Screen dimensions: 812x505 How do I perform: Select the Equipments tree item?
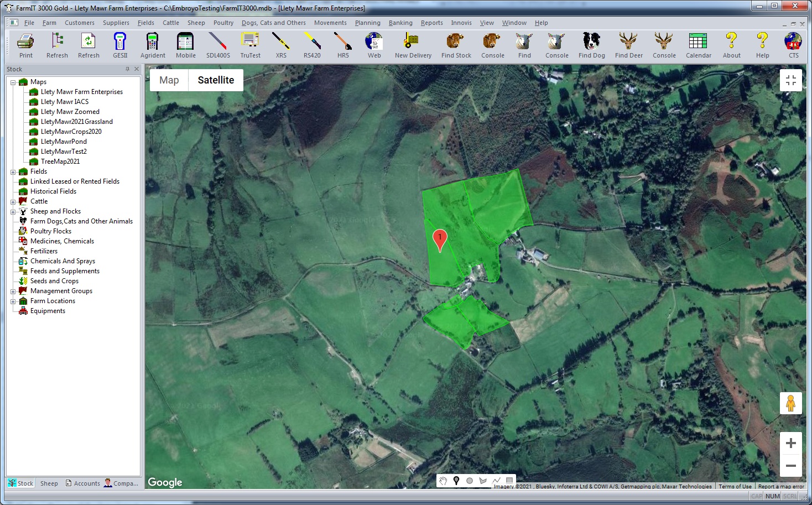click(48, 311)
